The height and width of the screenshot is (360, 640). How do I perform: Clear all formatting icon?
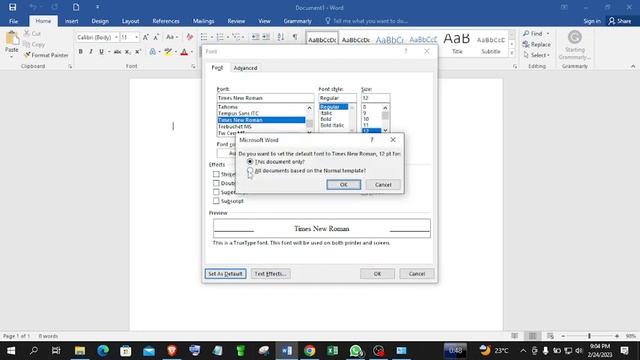pyautogui.click(x=189, y=37)
